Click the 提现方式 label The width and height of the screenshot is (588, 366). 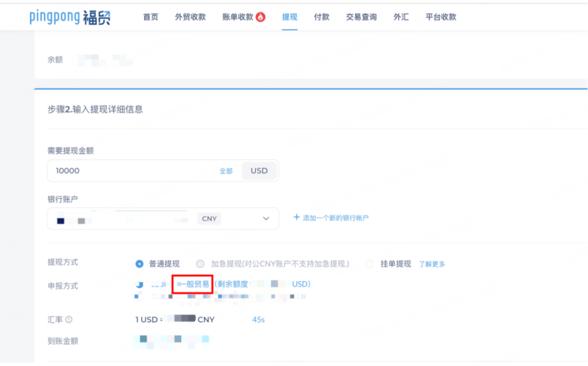[x=63, y=263]
